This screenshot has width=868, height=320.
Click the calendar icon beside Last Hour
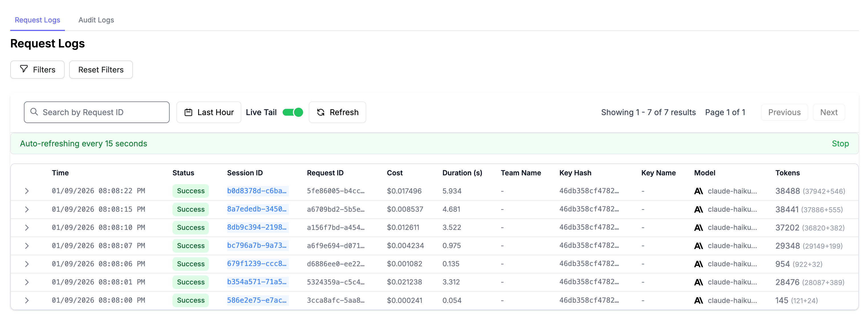188,112
